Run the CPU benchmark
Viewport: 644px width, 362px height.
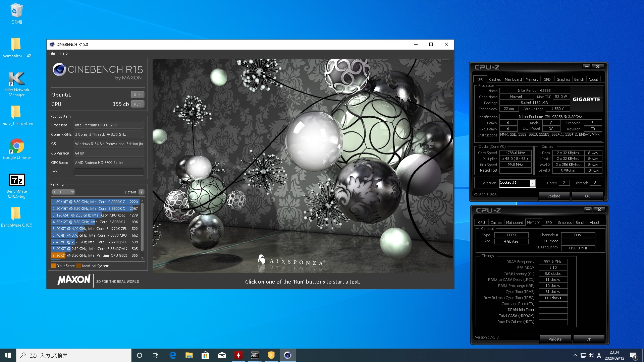coord(137,104)
